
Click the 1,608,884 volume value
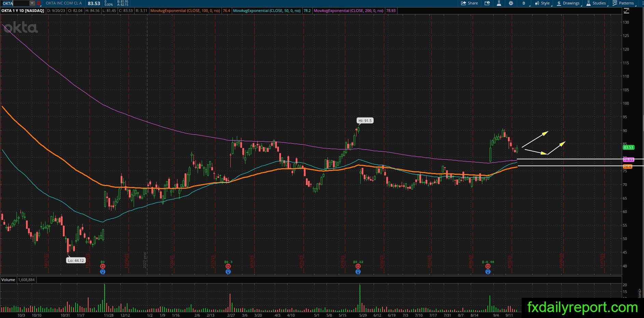pyautogui.click(x=26, y=280)
